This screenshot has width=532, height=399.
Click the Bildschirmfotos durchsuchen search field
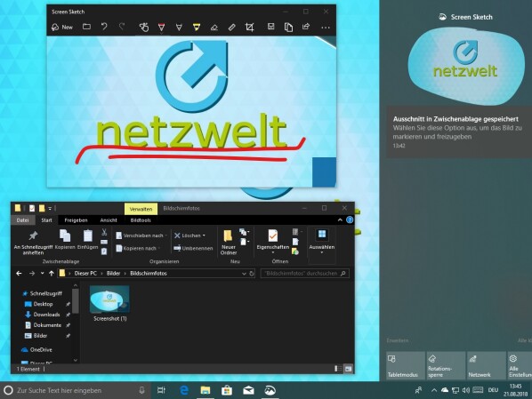(x=304, y=273)
